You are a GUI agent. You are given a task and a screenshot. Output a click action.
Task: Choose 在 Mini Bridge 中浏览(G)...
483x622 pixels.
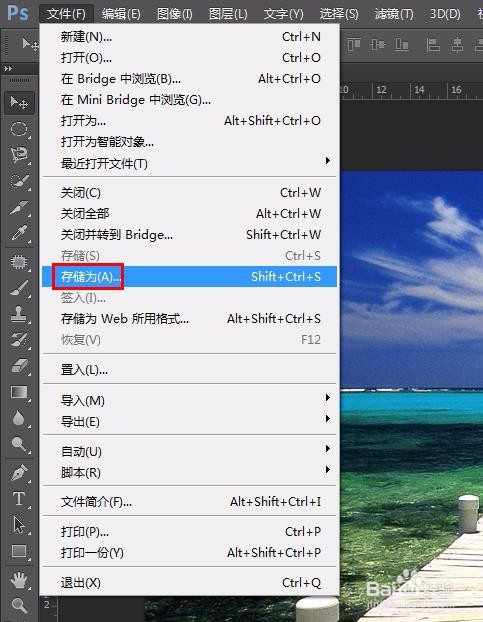pos(190,100)
